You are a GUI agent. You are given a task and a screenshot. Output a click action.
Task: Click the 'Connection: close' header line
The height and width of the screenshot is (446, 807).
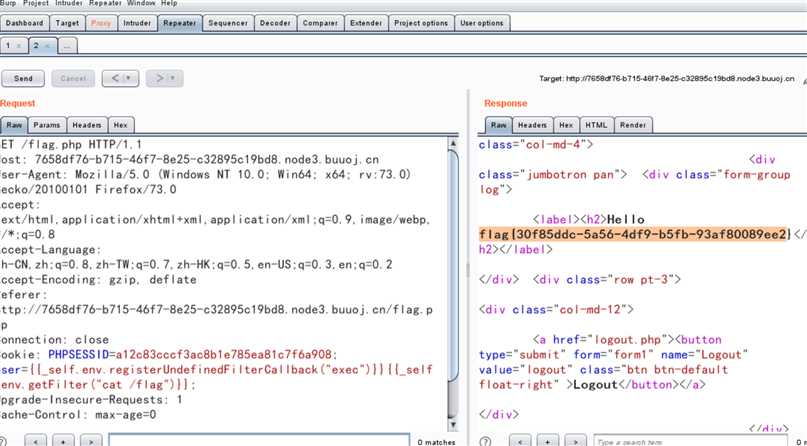[x=55, y=340]
